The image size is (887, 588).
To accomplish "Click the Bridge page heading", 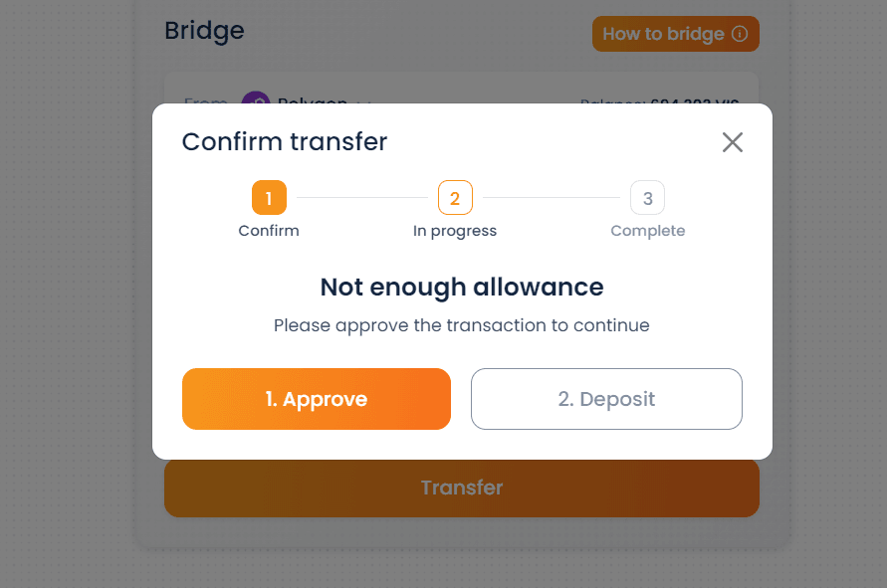I will 204,31.
